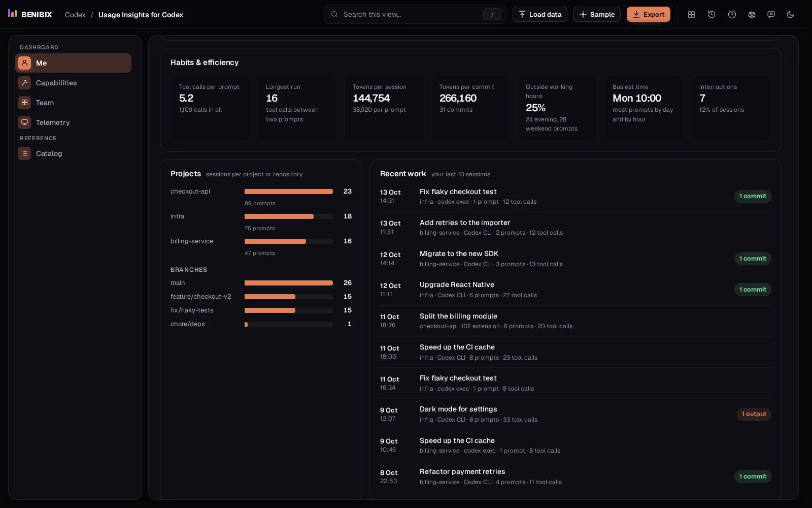Click the balance scales icon
Image resolution: width=812 pixels, height=508 pixels.
point(752,15)
